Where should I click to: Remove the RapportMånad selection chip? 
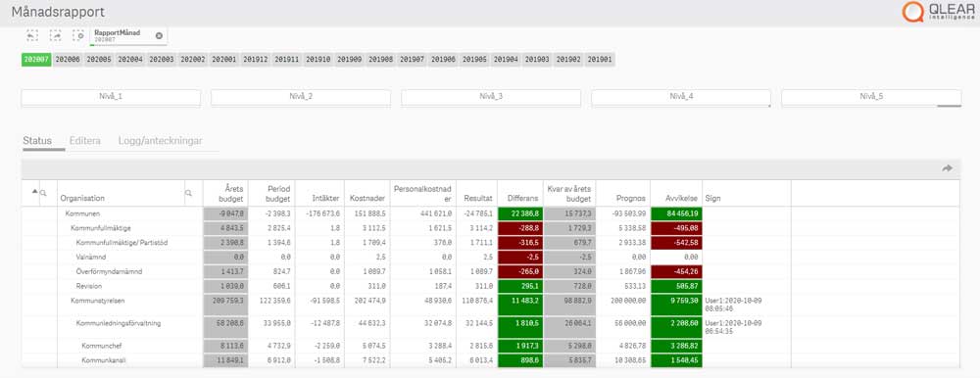[x=159, y=35]
